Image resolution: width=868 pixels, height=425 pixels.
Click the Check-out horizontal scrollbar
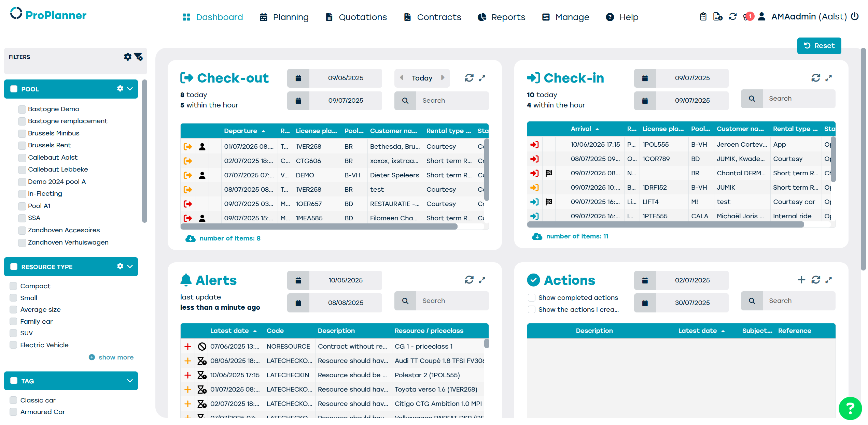pos(319,227)
